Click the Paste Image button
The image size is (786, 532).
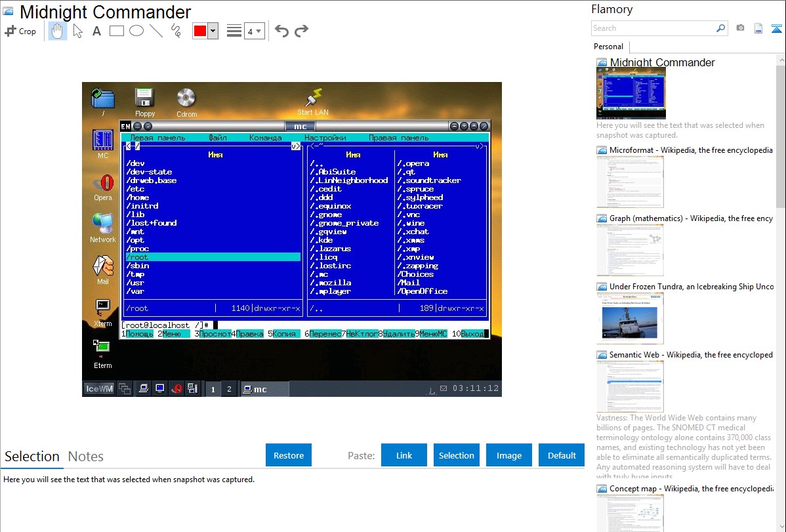[x=508, y=455]
